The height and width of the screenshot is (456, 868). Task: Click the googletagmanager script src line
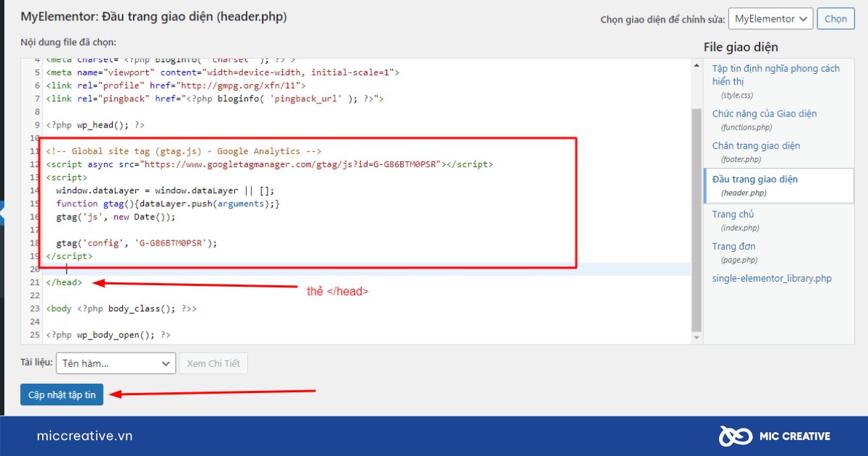click(269, 164)
